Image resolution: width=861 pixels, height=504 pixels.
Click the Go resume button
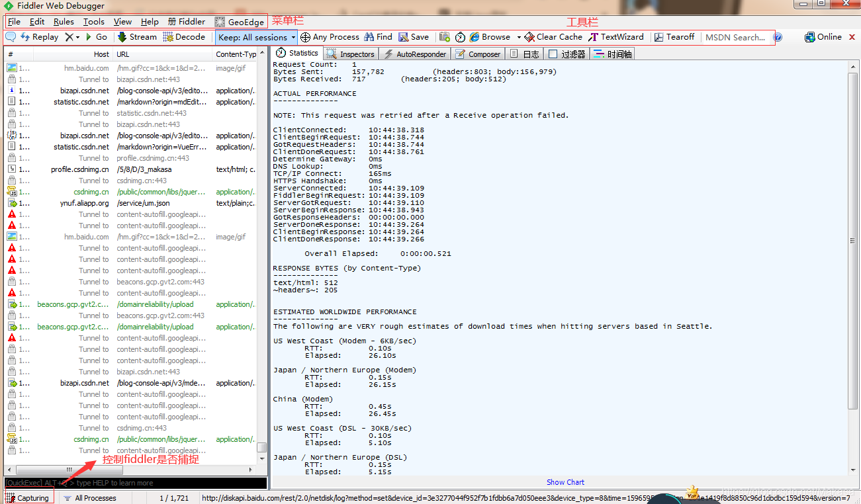tap(97, 37)
